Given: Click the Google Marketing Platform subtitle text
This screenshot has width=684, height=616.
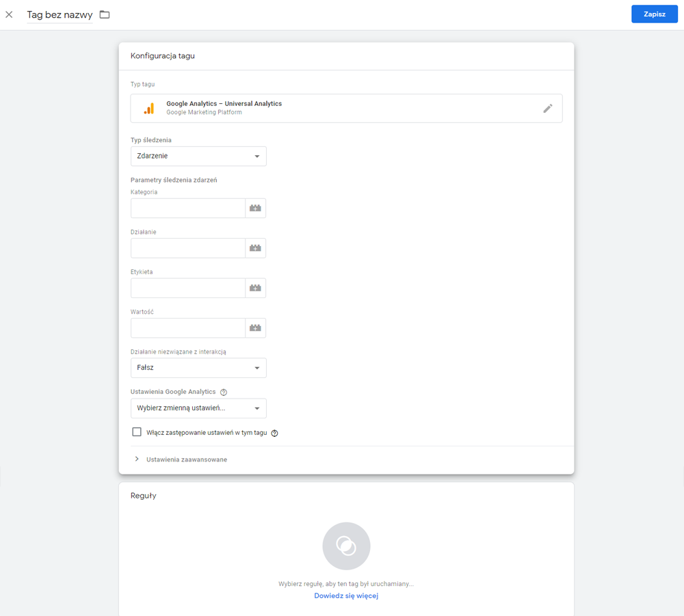Looking at the screenshot, I should [204, 113].
